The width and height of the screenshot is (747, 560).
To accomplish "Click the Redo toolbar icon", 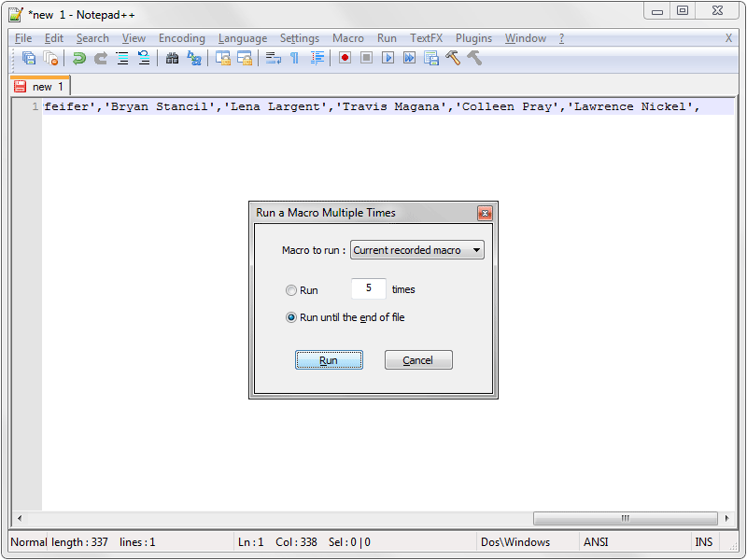I will pyautogui.click(x=100, y=58).
